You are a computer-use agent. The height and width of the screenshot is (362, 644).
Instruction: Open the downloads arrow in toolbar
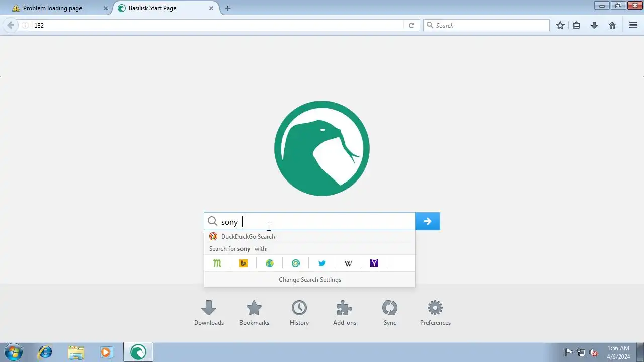[x=594, y=25]
